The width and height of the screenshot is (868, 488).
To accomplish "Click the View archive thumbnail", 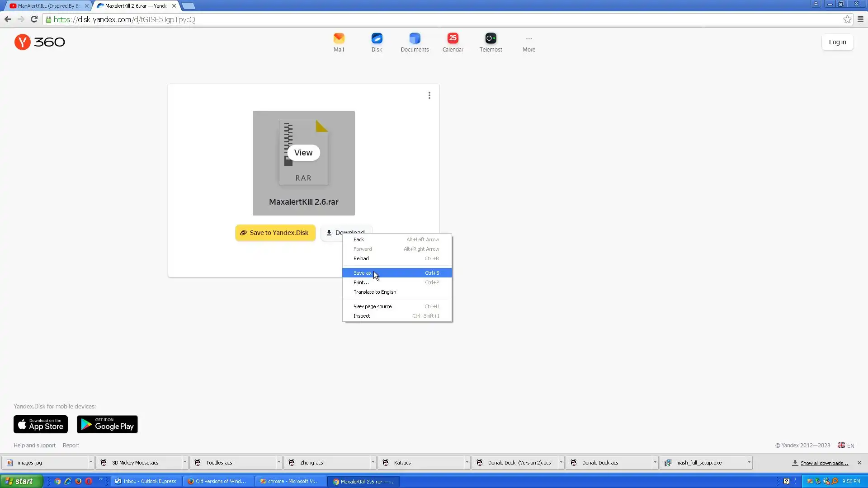I will 303,153.
